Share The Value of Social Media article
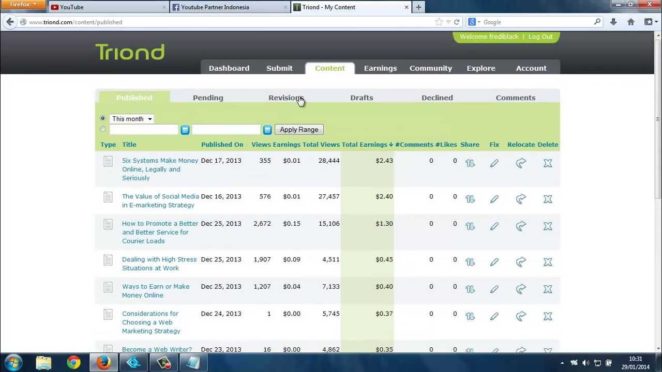Image resolution: width=662 pixels, height=372 pixels. click(x=470, y=199)
